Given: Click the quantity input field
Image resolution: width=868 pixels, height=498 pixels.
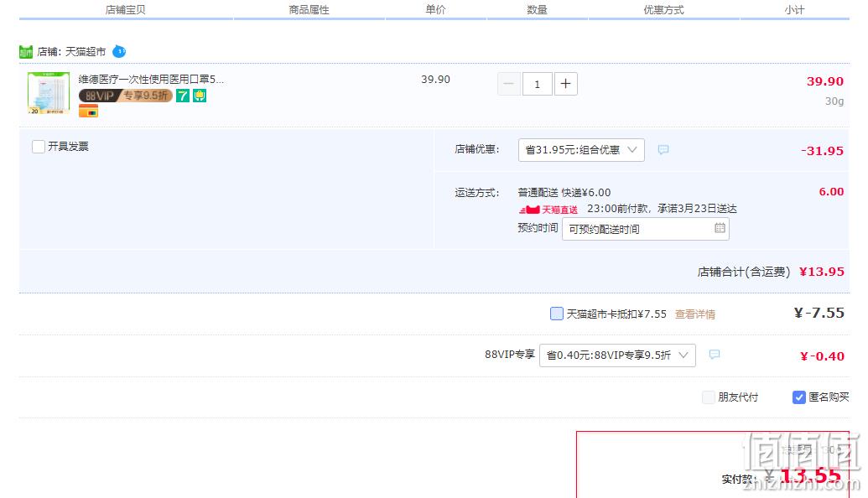Looking at the screenshot, I should (537, 84).
